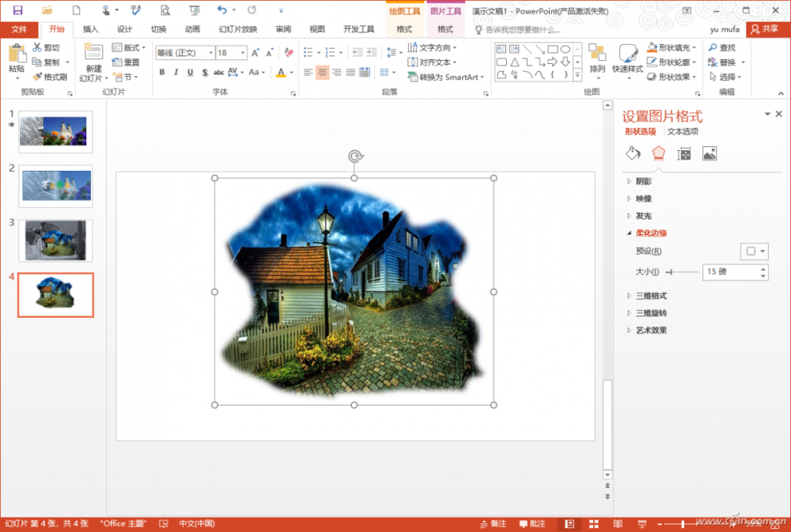Select the Format Painter (格式刷) tool
The width and height of the screenshot is (791, 532).
click(x=50, y=77)
